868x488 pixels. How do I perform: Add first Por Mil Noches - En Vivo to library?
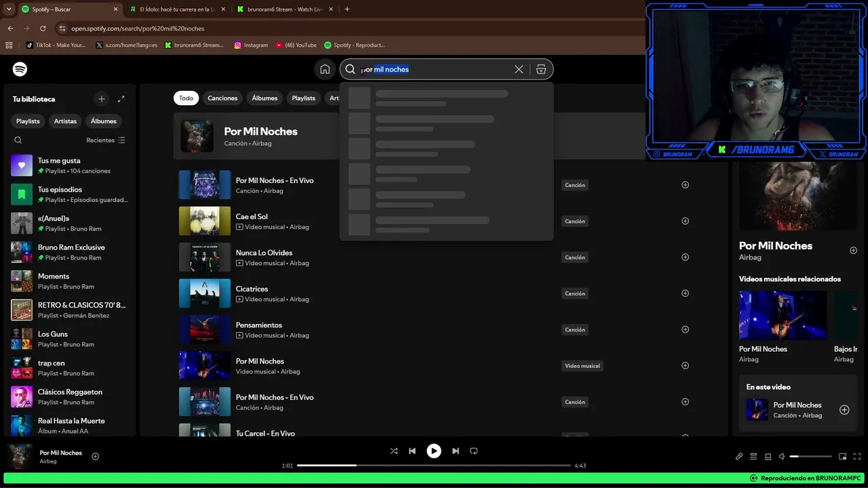click(x=685, y=185)
